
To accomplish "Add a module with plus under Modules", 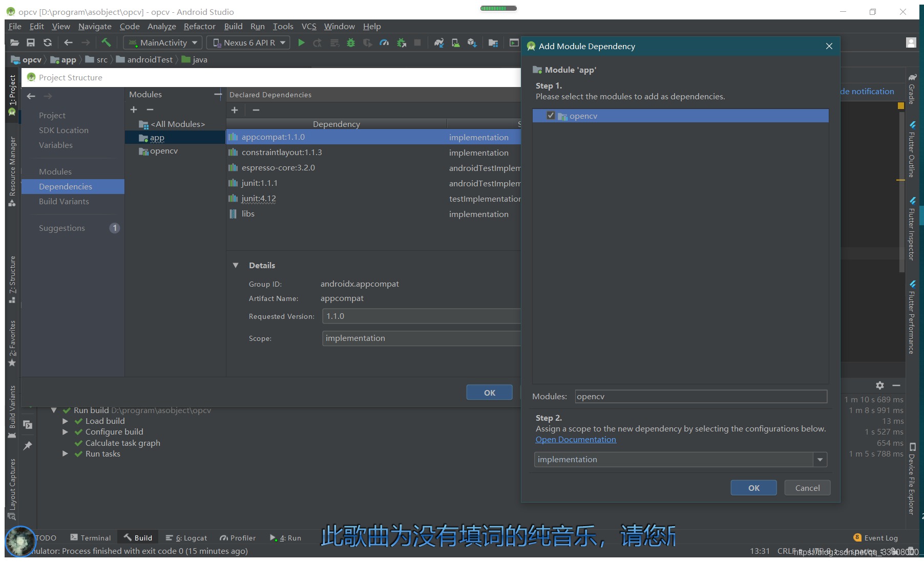I will tap(134, 110).
